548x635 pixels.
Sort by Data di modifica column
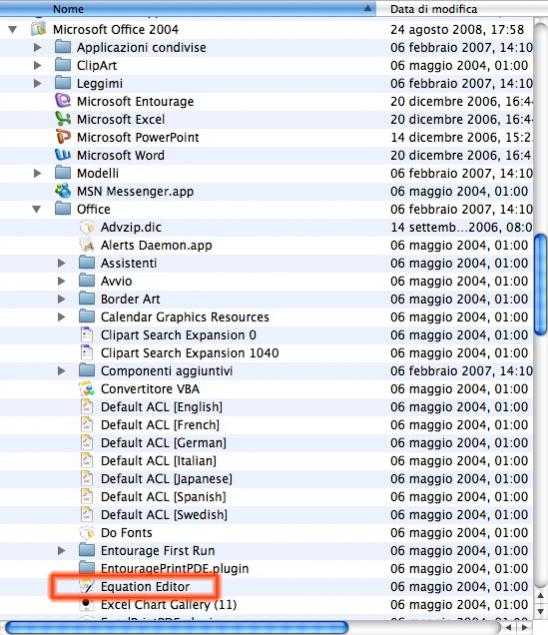(x=462, y=8)
